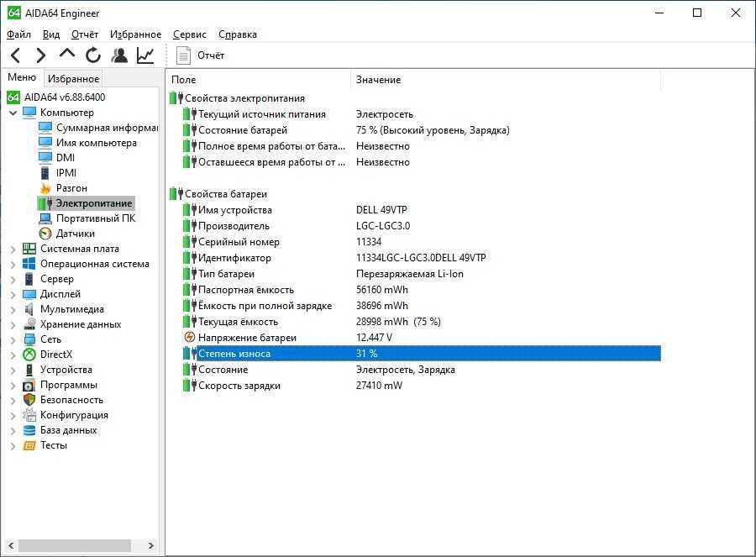The height and width of the screenshot is (557, 756).
Task: Refresh the page with the circular arrow icon
Action: click(x=93, y=55)
